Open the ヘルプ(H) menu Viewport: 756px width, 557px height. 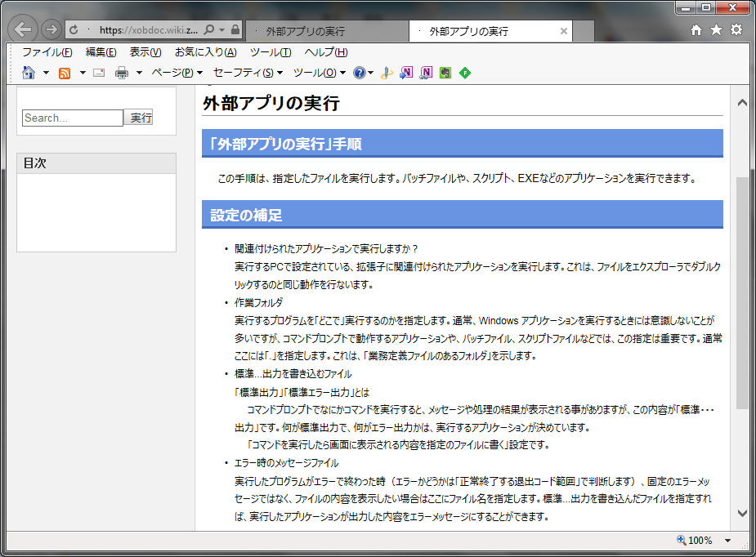pos(326,52)
